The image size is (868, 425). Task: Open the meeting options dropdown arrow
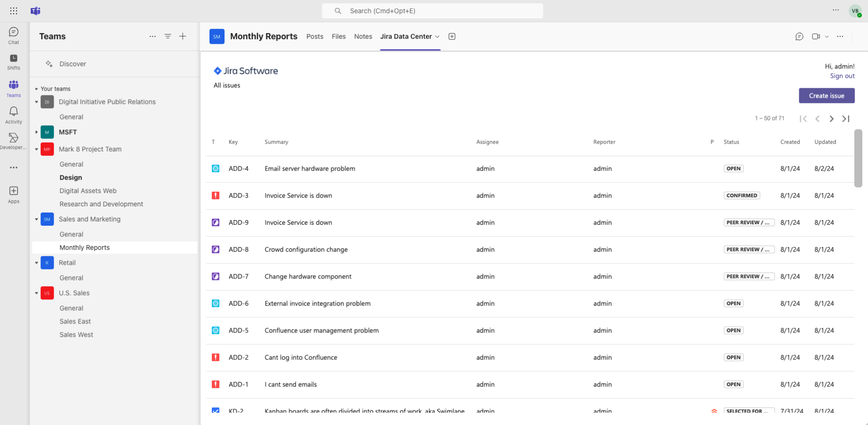click(x=827, y=36)
